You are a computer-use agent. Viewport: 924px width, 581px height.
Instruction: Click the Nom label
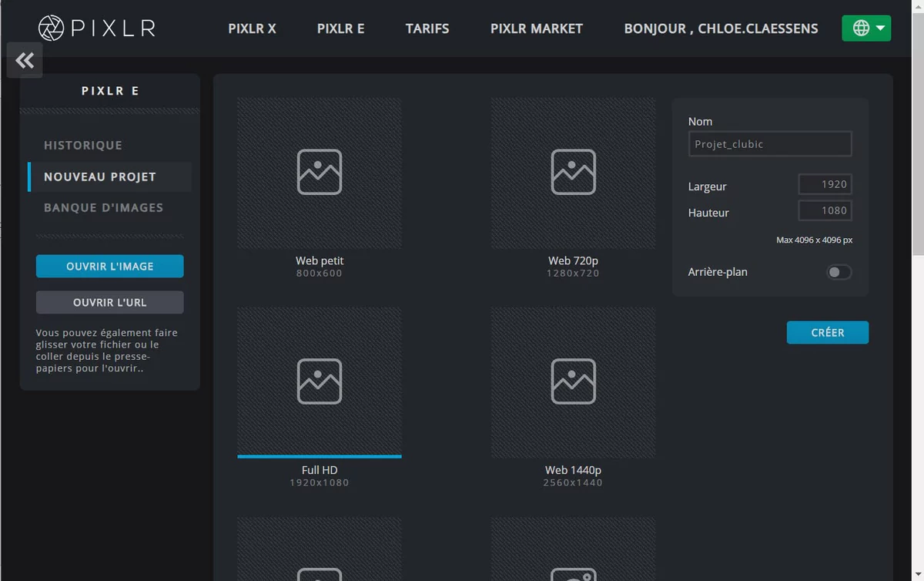[701, 122]
